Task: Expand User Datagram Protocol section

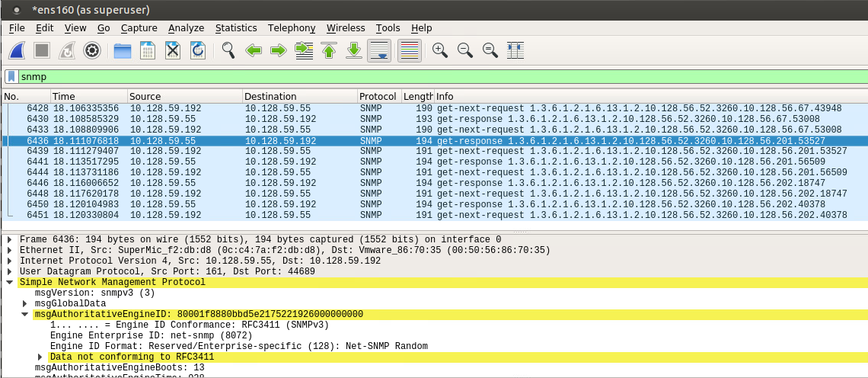Action: (9, 271)
